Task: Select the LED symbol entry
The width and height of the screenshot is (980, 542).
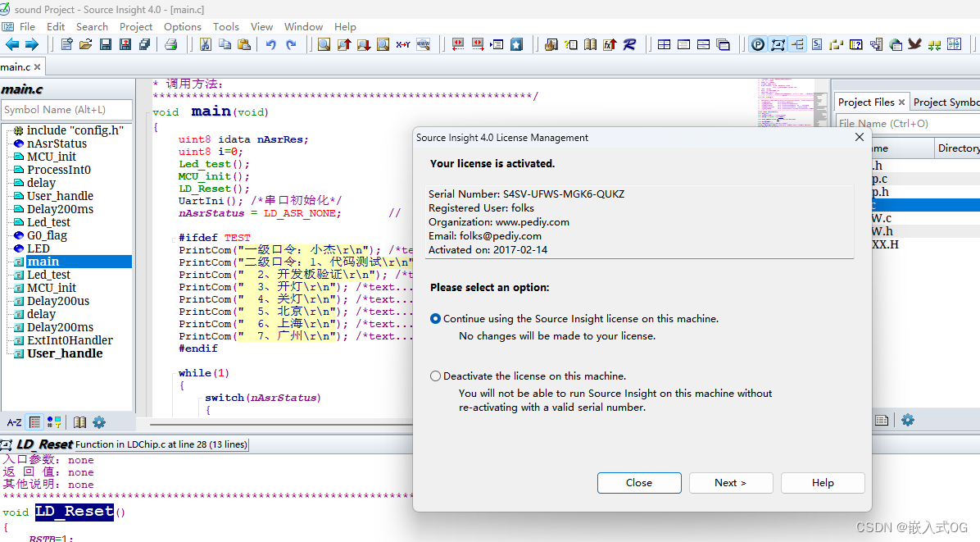Action: 39,248
